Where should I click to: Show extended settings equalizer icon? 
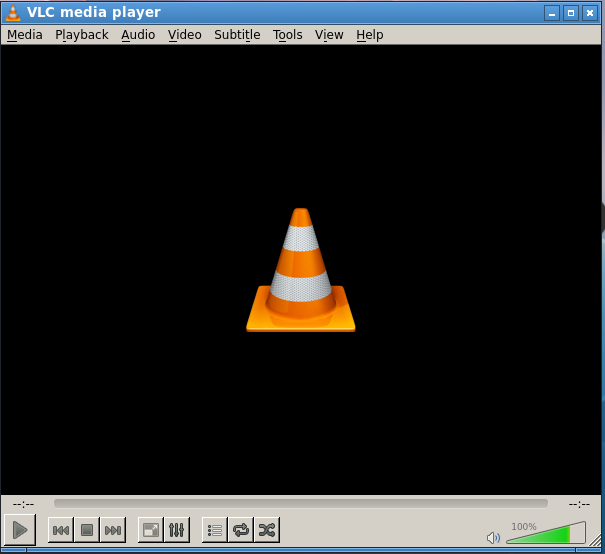(177, 530)
